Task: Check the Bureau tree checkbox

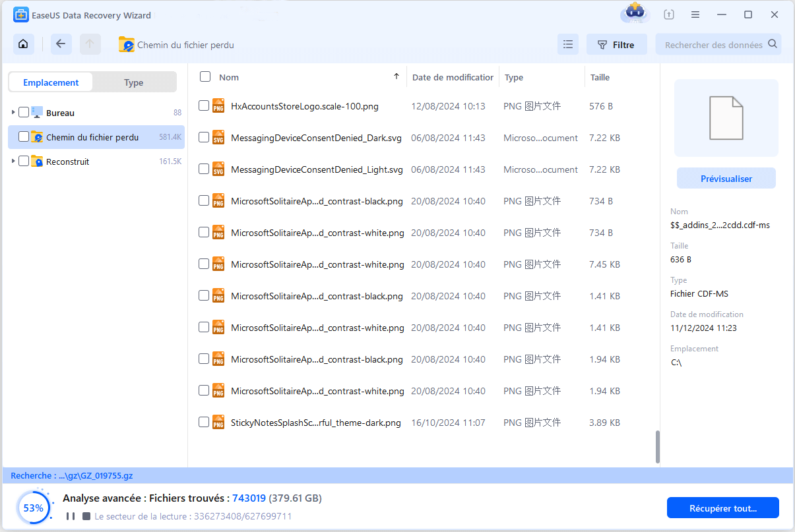Action: 24,112
